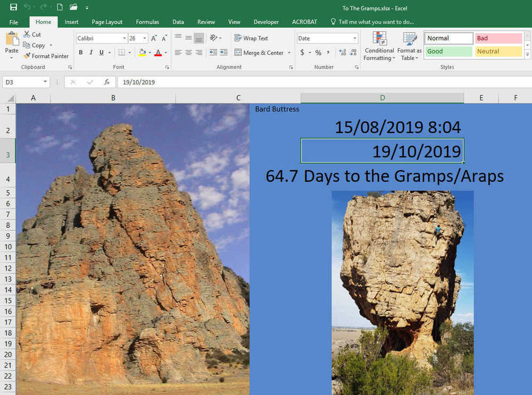Apply Percent Style to the cell
Screen dimensions: 532x395
pos(318,53)
